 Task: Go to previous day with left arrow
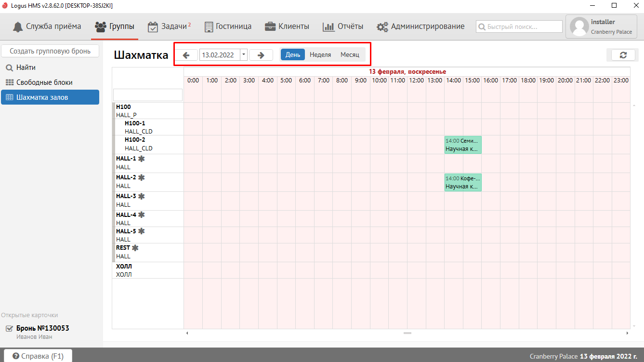pos(186,55)
